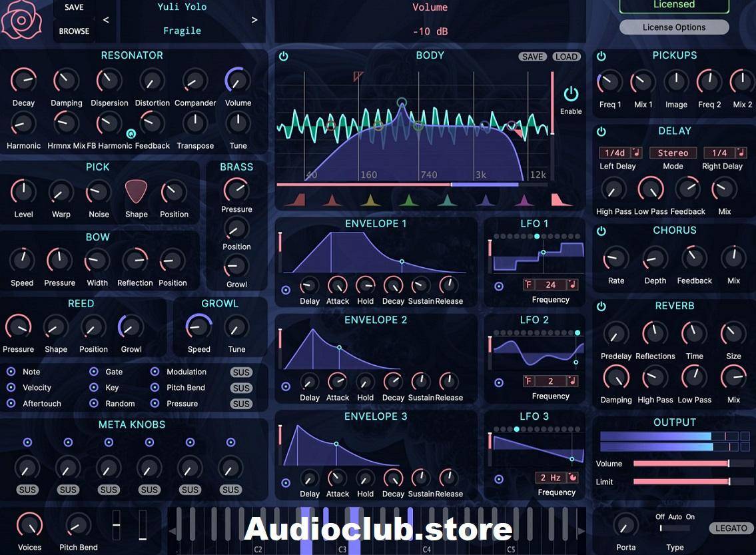Image resolution: width=756 pixels, height=555 pixels.
Task: Click the Brass Pressure knob
Action: click(236, 189)
